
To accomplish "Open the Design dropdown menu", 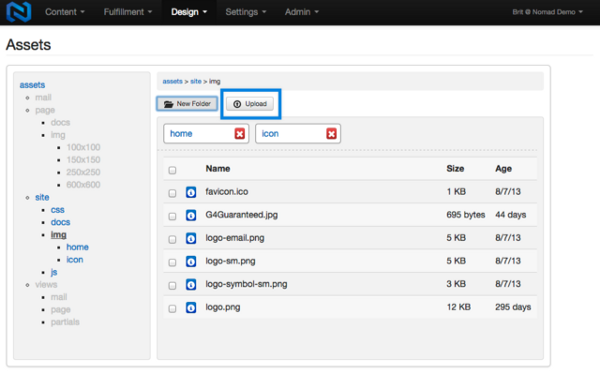I will (189, 12).
